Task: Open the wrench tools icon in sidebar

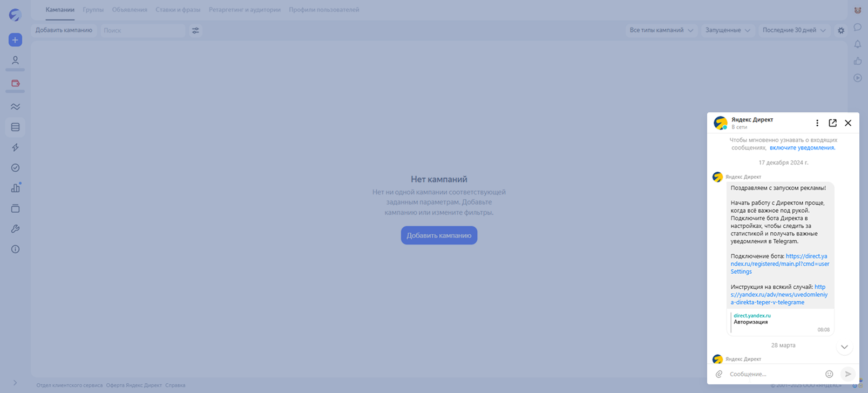Action: (15, 229)
